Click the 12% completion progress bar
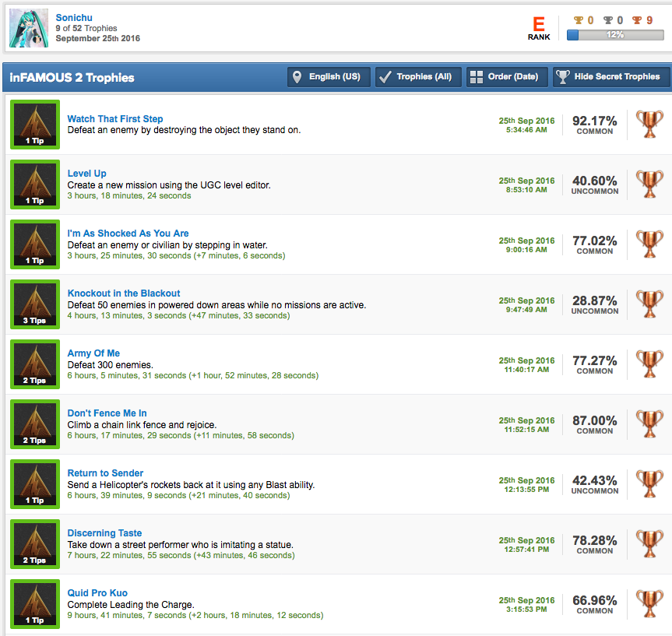Viewport: 672px width, 636px height. coord(615,35)
